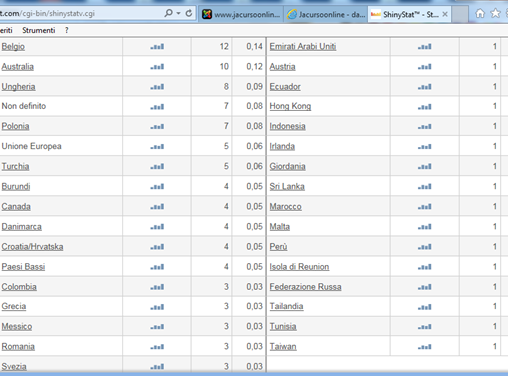508x376 pixels.
Task: Open bar chart icon for Turchia
Action: click(x=157, y=166)
